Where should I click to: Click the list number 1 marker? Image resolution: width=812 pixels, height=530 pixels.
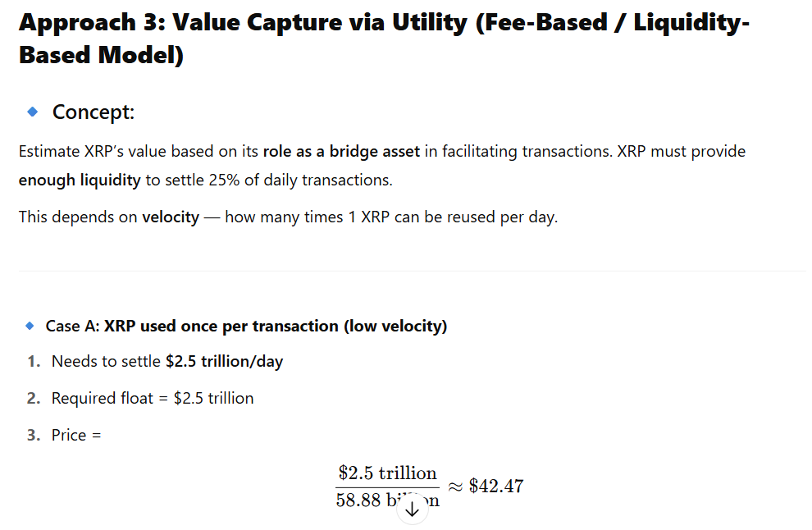tap(33, 362)
